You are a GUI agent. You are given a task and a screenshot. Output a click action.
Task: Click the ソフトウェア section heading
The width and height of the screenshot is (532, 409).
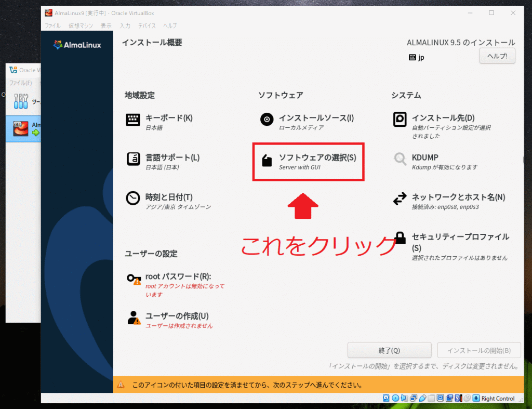click(x=281, y=96)
